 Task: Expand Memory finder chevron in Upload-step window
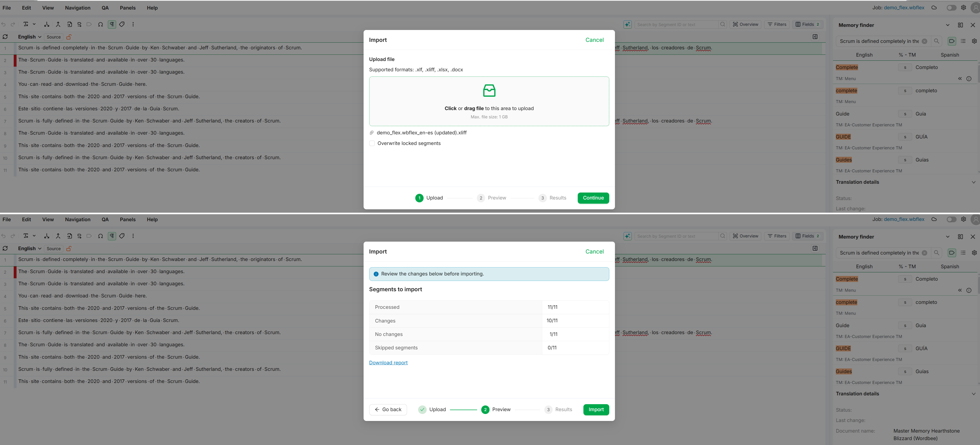948,25
